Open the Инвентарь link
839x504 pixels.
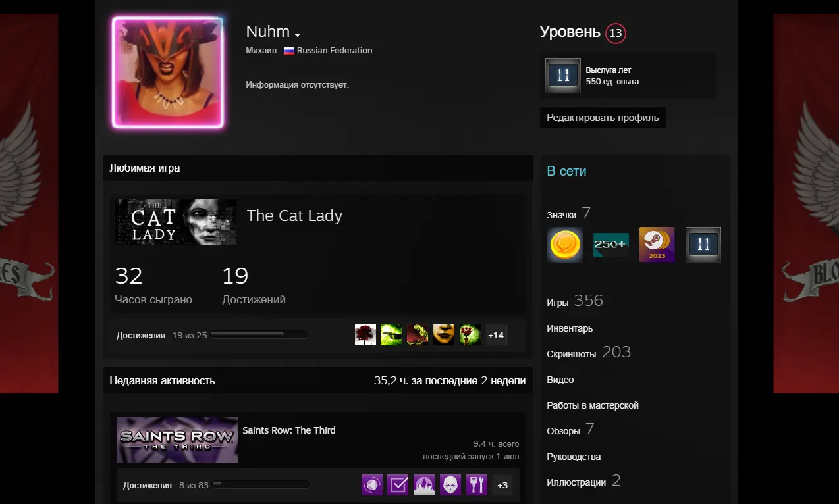(x=570, y=328)
